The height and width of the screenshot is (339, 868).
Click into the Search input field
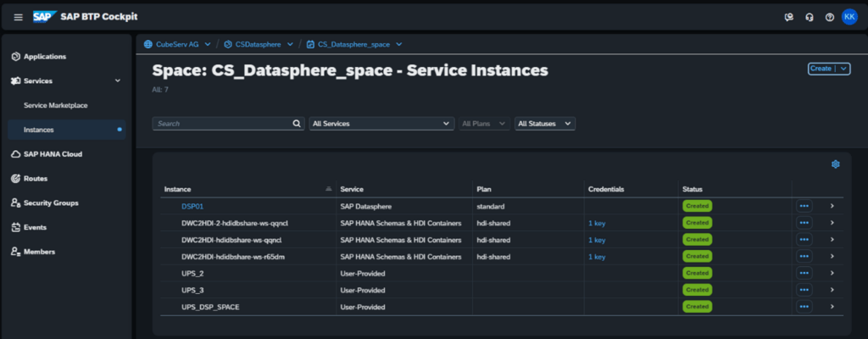(222, 124)
